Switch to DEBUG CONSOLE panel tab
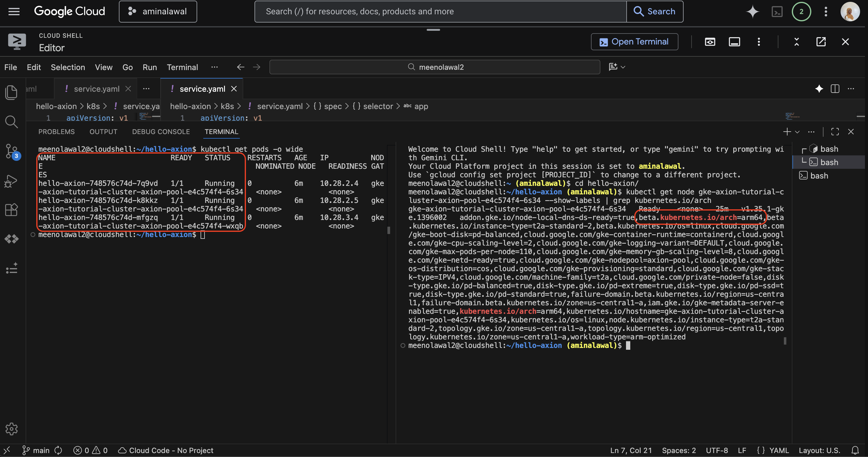 tap(161, 132)
